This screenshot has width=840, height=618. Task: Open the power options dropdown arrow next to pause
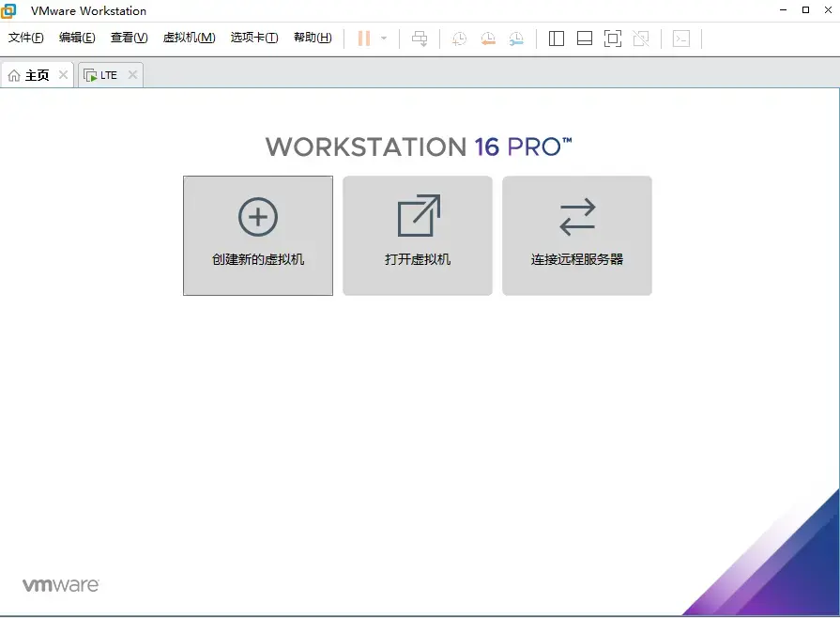384,39
